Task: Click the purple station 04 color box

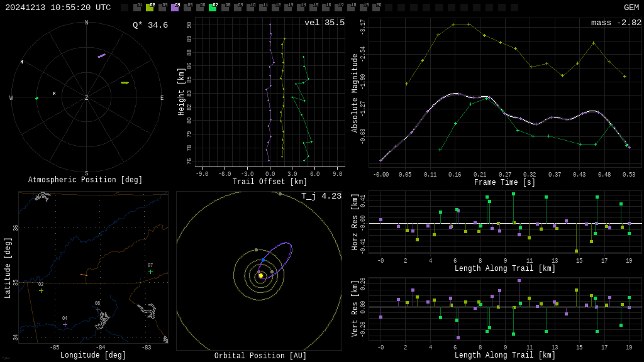Action: (175, 8)
